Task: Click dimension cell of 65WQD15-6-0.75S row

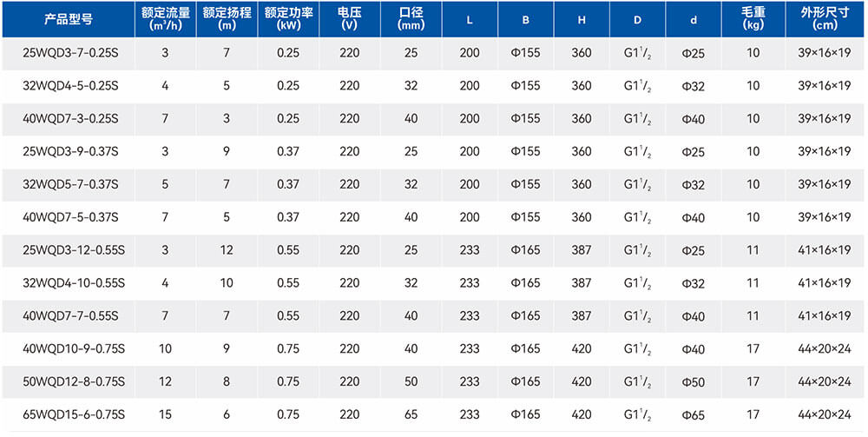Action: click(x=825, y=415)
